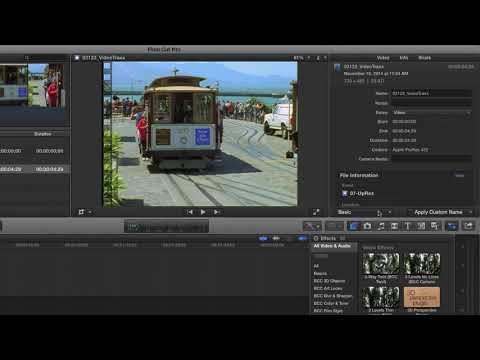Screen dimensions: 480x360
Task: Click Hide next to File Information
Action: (x=460, y=175)
